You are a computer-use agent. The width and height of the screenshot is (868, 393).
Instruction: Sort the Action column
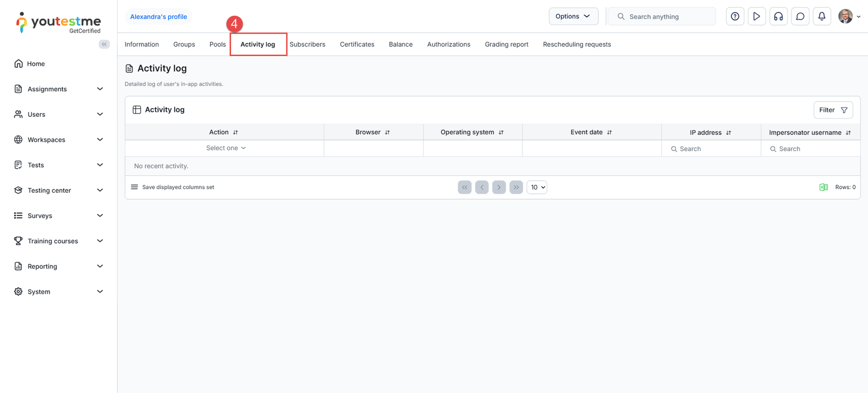235,132
